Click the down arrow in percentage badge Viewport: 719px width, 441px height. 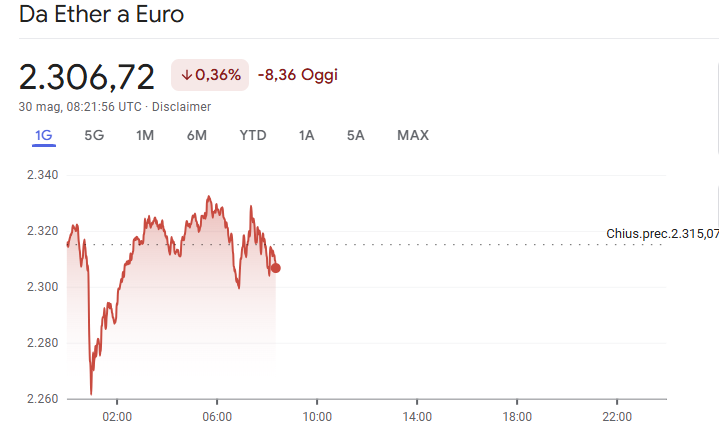click(186, 75)
